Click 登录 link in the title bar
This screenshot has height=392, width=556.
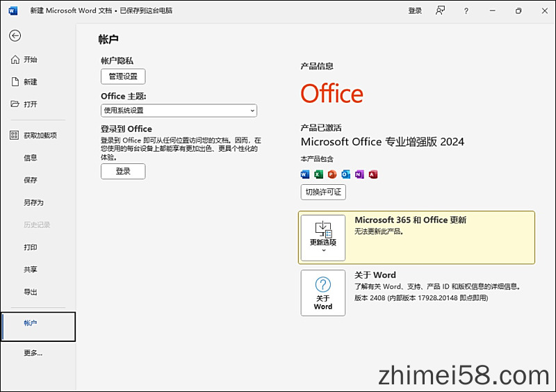click(x=415, y=10)
